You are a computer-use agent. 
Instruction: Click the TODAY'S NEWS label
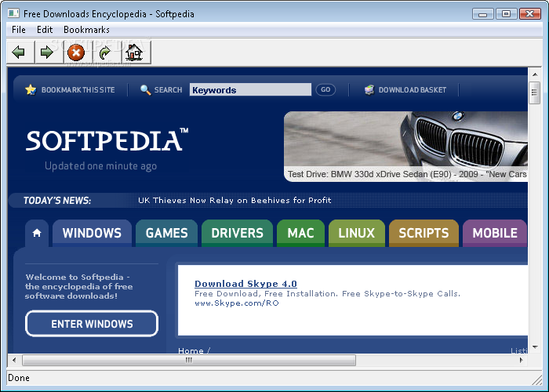pos(57,201)
